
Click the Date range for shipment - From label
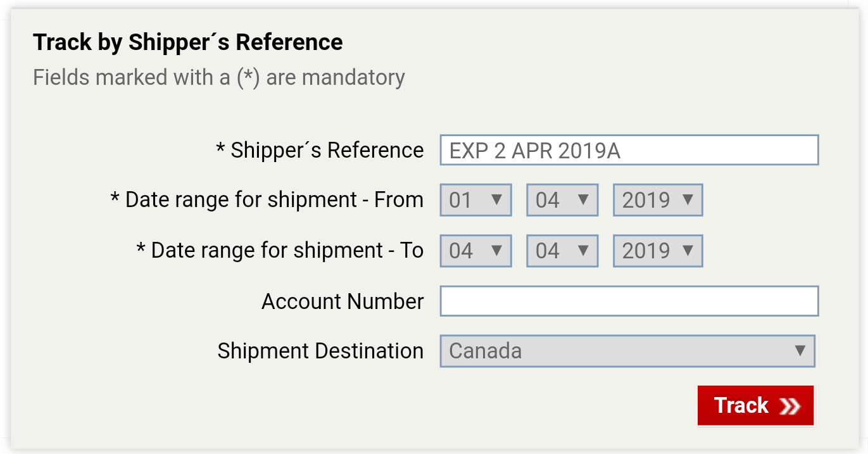click(267, 200)
